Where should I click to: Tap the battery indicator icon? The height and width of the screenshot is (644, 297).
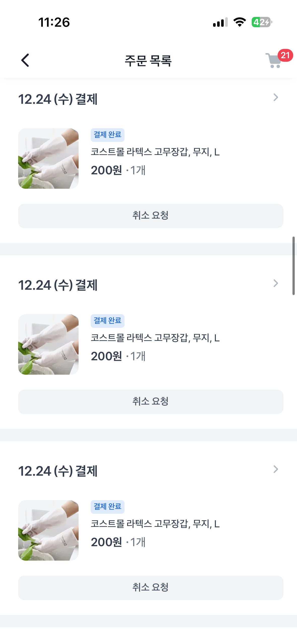click(x=262, y=22)
